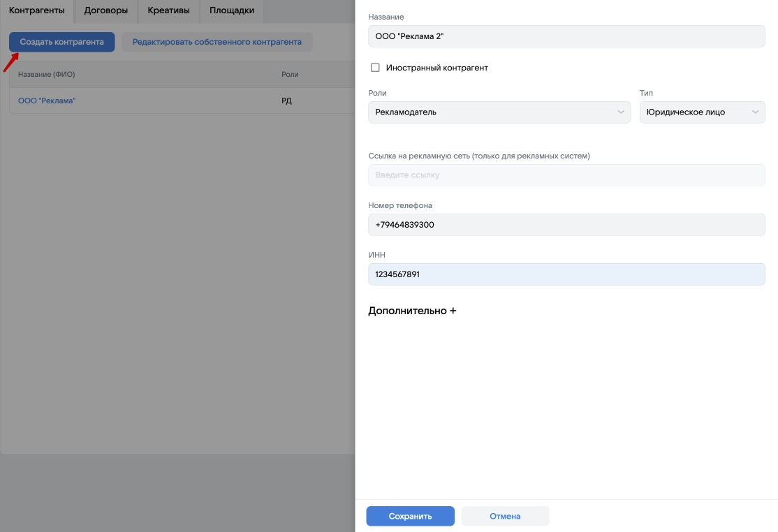Enable the Иностранный контрагент checkbox
Viewport: 778px width, 532px height.
[375, 68]
